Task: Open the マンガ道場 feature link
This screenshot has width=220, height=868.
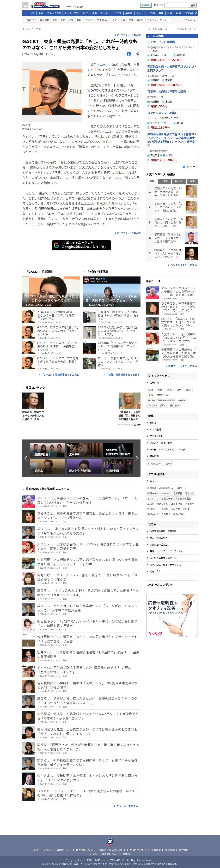Action: pyautogui.click(x=155, y=429)
